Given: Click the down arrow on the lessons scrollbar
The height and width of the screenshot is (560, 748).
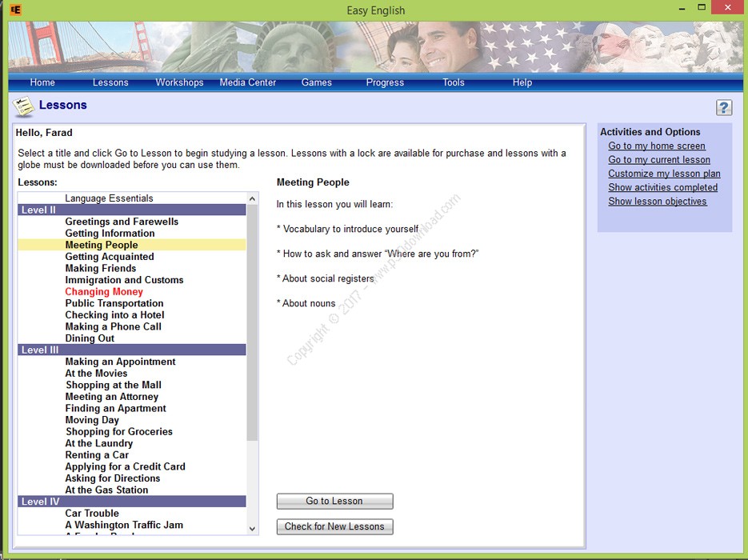Looking at the screenshot, I should (251, 529).
